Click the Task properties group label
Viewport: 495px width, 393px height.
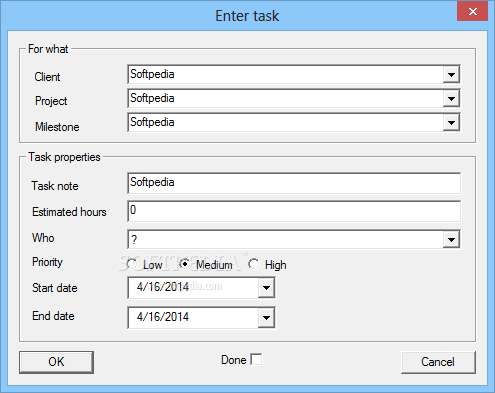pos(64,157)
